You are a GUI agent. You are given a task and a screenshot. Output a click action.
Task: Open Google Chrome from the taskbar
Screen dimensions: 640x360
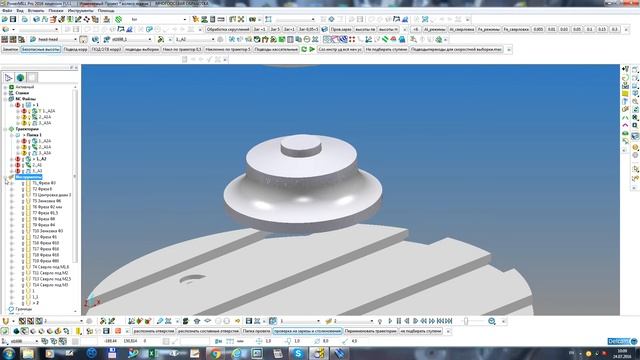coord(216,353)
